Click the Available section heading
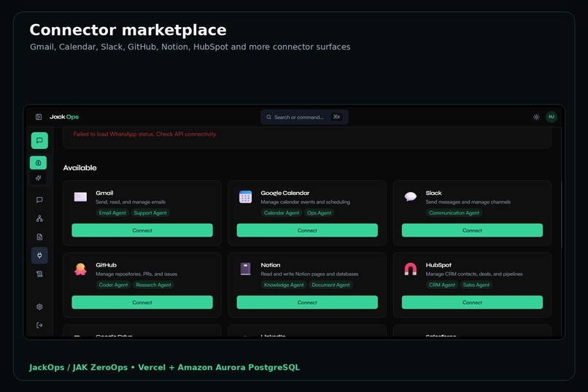 [80, 168]
